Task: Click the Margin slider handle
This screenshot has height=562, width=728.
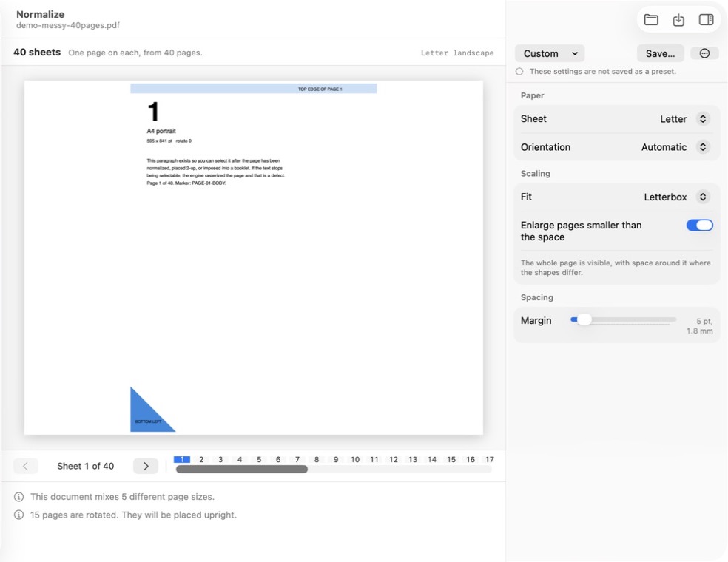Action: pos(584,319)
